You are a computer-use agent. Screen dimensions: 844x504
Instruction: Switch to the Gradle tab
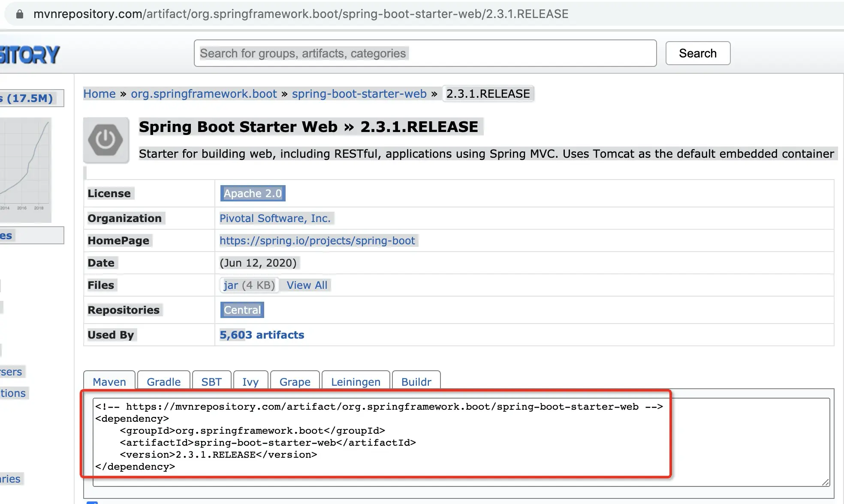(x=163, y=381)
